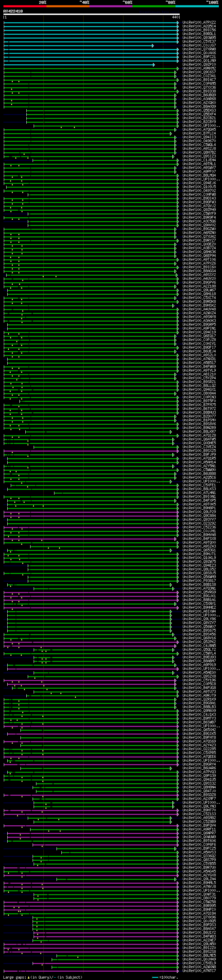Open hit UniRef100_Q93W95
Viewport: 222px width, 980px height.
coord(199,38)
